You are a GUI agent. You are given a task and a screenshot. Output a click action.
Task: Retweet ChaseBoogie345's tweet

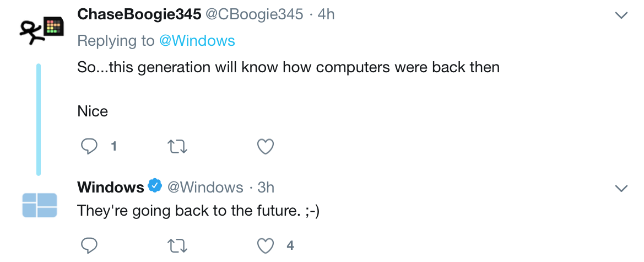[178, 147]
